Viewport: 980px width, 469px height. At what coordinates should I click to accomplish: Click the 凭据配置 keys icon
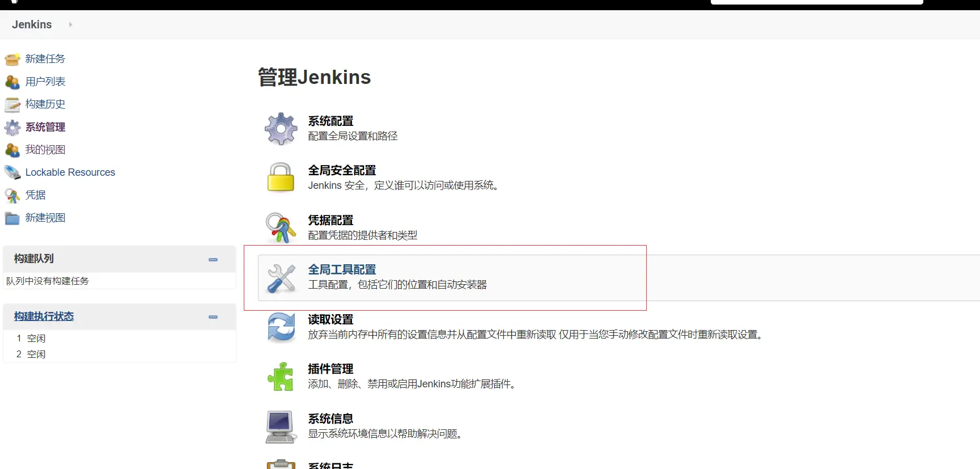pyautogui.click(x=281, y=227)
